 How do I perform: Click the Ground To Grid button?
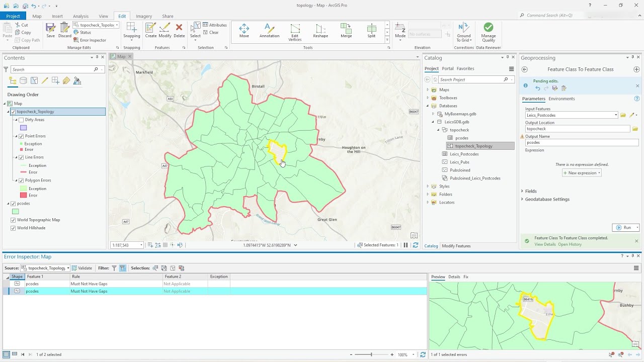tap(463, 32)
